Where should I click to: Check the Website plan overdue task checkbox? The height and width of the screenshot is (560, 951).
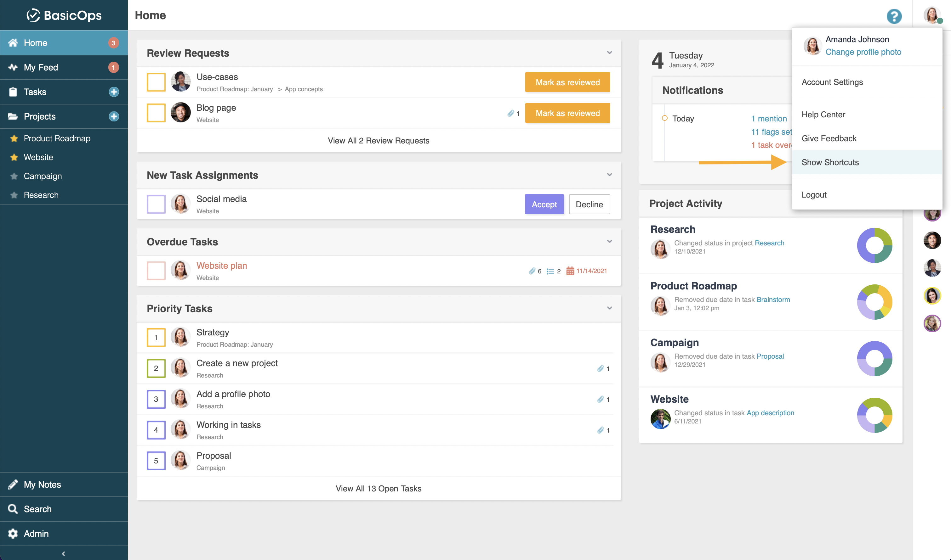156,271
